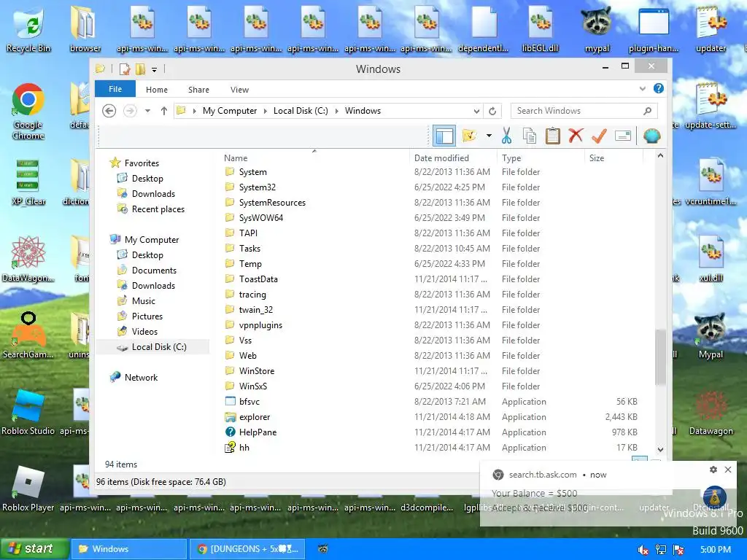Open the Recycle Bin desktop icon
This screenshot has width=747, height=560.
click(x=28, y=29)
